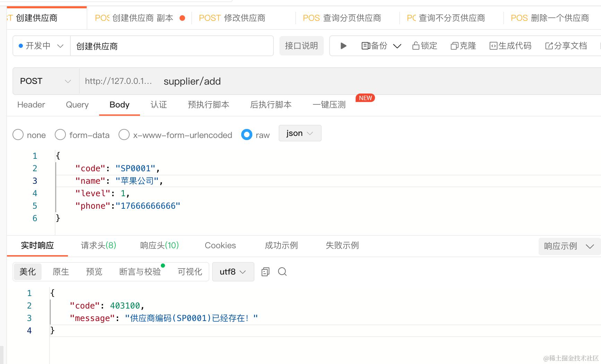Click the backup (备份) button
This screenshot has height=364, width=601.
click(374, 46)
